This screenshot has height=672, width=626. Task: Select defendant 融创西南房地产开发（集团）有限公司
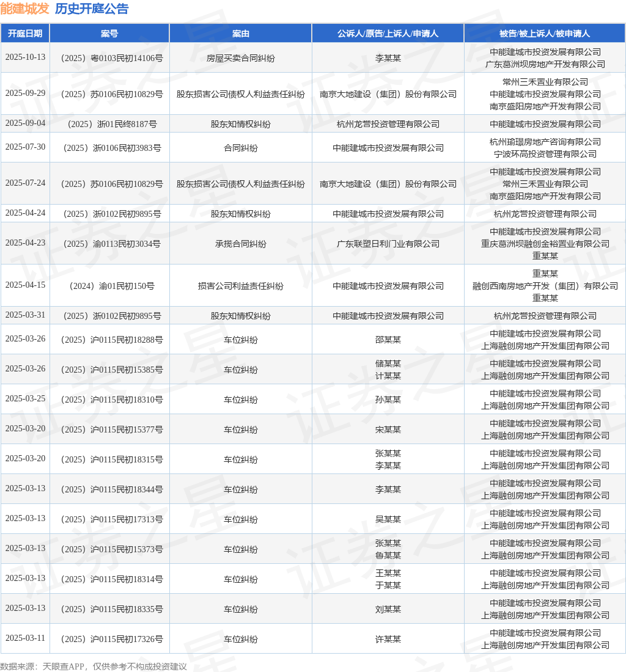(x=545, y=286)
